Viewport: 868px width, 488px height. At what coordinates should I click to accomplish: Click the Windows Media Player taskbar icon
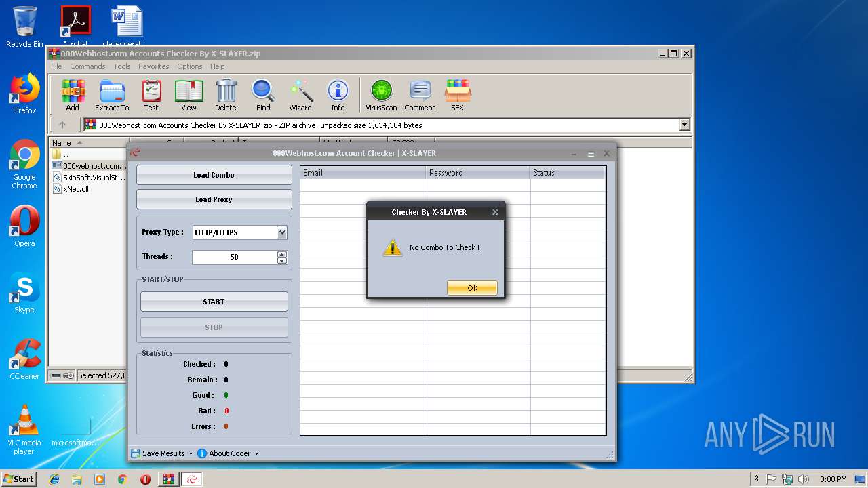(100, 479)
